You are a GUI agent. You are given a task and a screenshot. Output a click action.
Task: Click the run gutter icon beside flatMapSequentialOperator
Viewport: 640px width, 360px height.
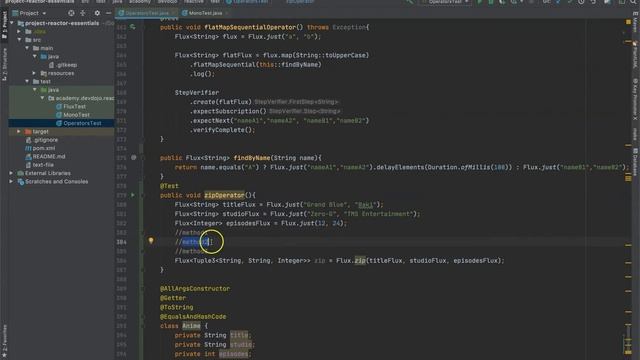click(133, 27)
